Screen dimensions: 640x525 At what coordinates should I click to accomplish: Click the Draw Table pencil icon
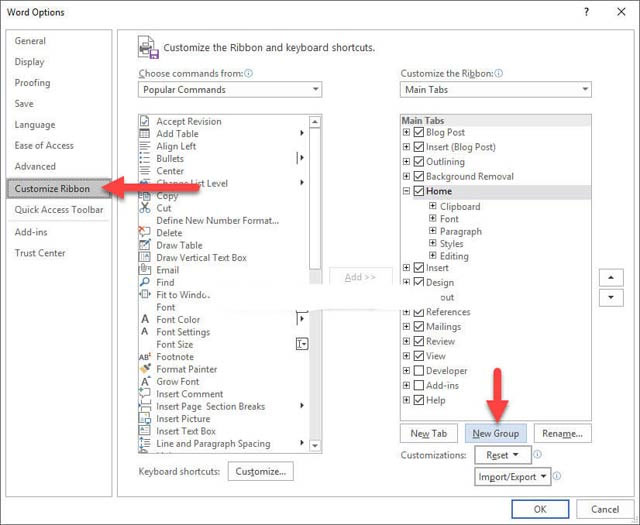144,245
